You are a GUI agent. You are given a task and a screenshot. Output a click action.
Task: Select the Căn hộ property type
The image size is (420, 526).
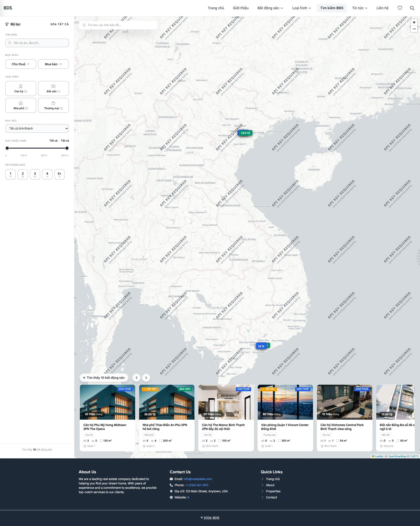pos(21,89)
